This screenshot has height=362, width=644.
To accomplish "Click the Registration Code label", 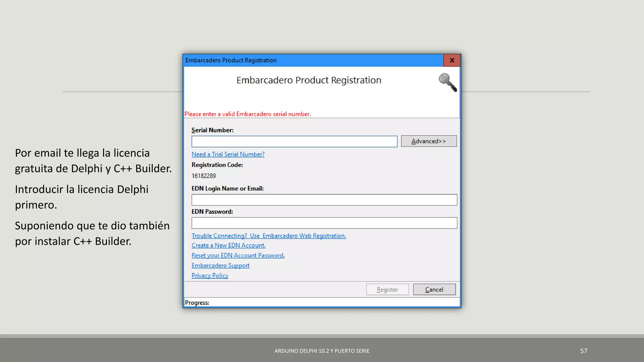I will [x=217, y=165].
